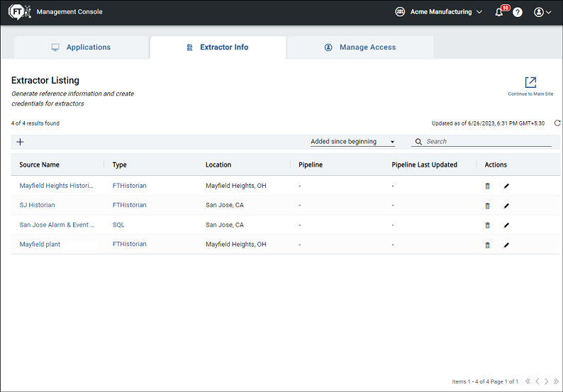Delete the San Jose Alarm & Event extractor
The height and width of the screenshot is (392, 563).
(x=488, y=225)
